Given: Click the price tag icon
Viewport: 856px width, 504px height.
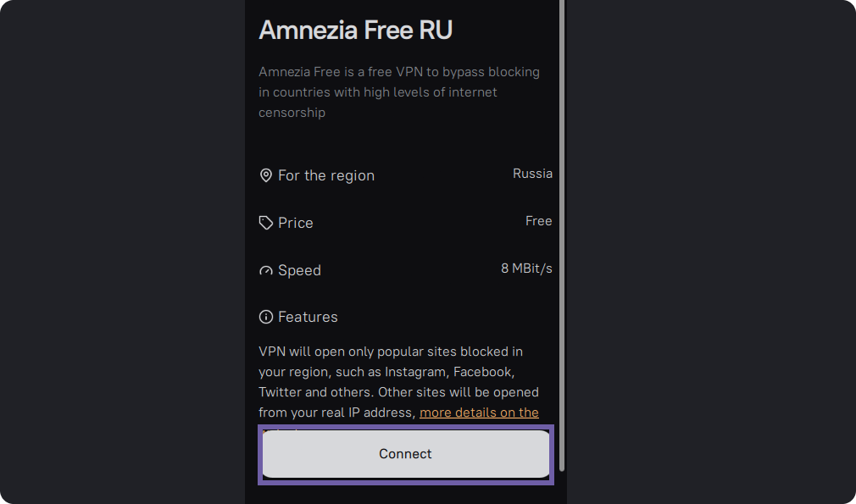Looking at the screenshot, I should pos(266,223).
